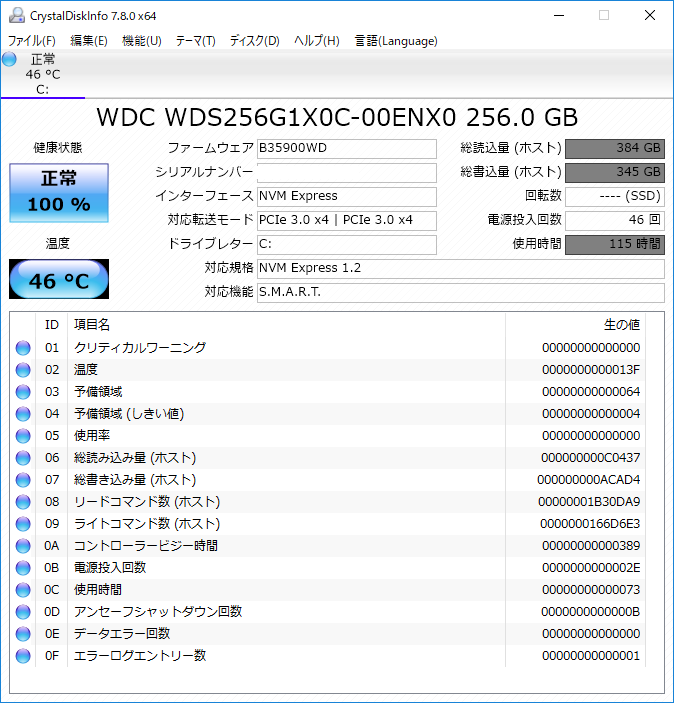Screen dimensions: 674x703
Task: Open the ファイル(F) menu
Action: (32, 41)
